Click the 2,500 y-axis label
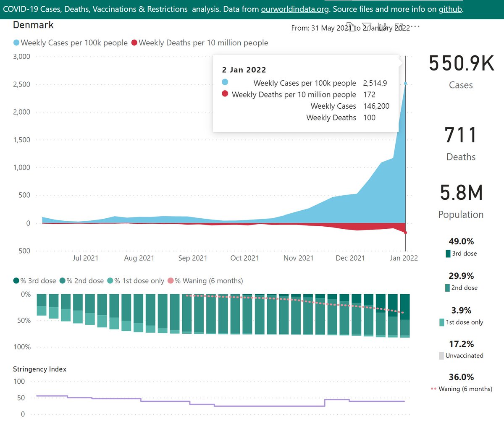 [x=21, y=84]
